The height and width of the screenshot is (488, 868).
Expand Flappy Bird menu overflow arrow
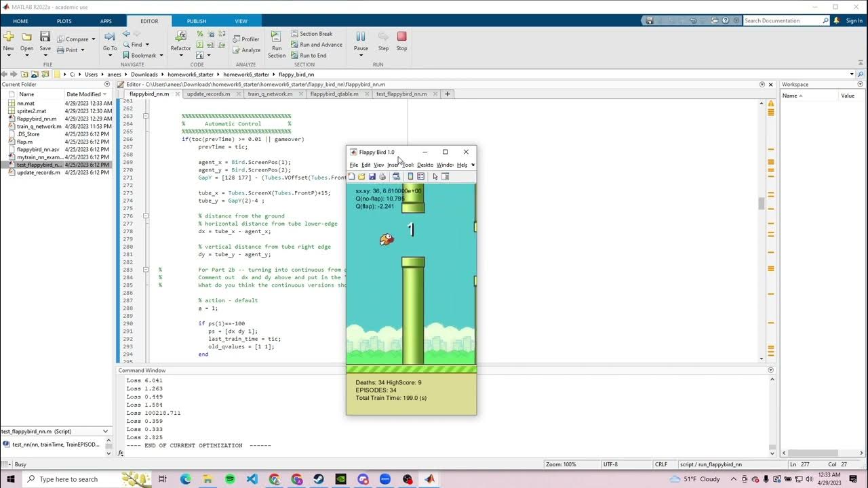[x=473, y=165]
